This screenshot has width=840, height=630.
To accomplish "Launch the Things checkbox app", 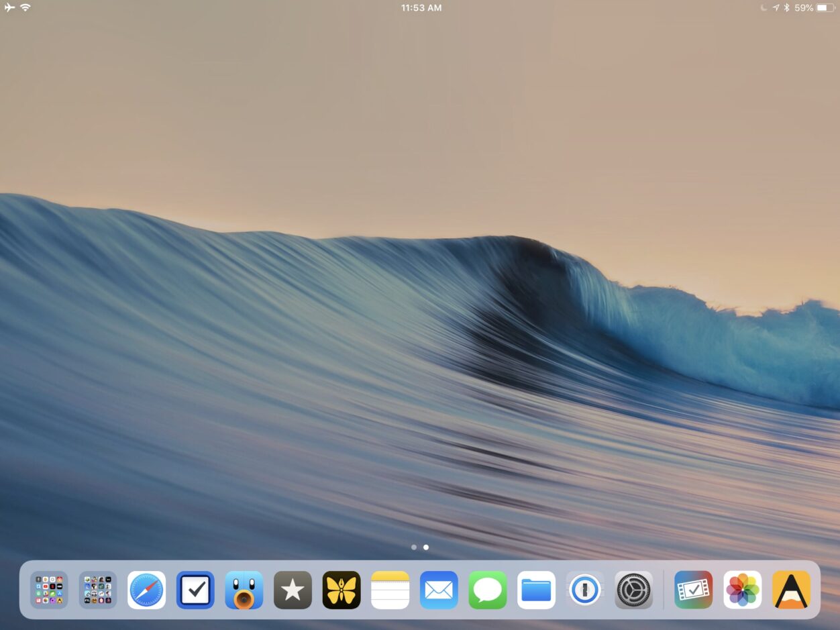I will [195, 590].
